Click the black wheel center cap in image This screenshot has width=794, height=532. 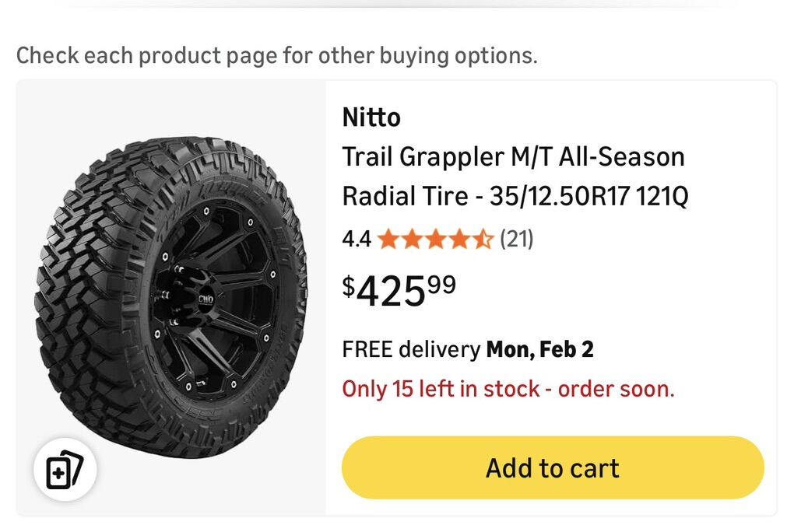coord(205,296)
